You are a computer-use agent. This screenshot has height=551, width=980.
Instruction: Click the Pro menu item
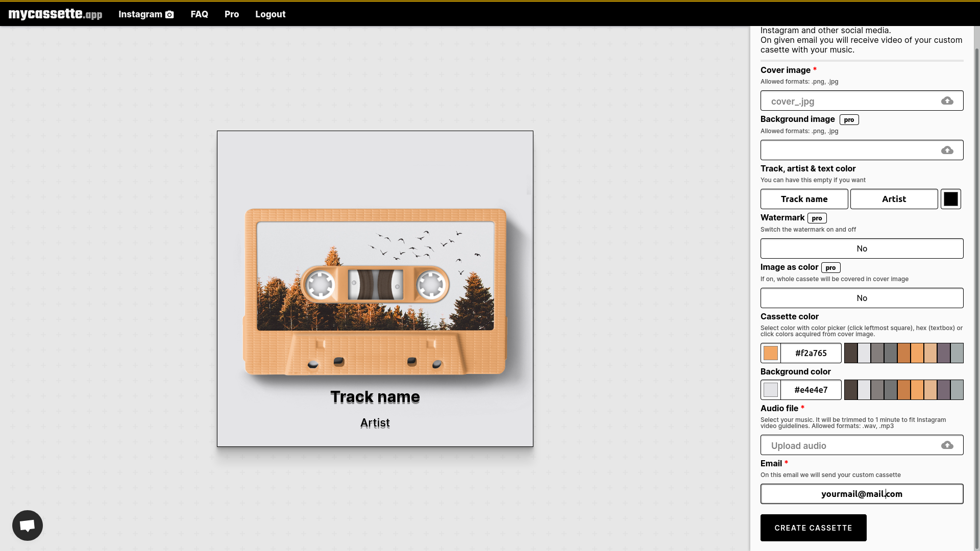pos(232,14)
